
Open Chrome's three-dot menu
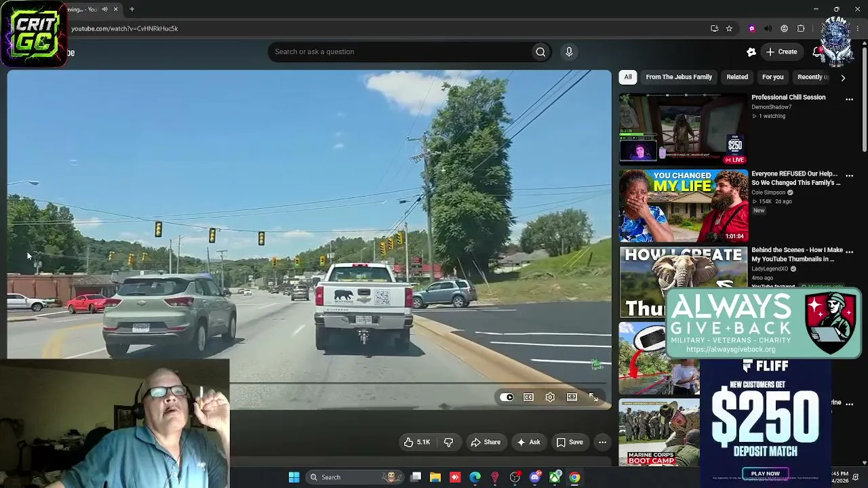pyautogui.click(x=858, y=28)
